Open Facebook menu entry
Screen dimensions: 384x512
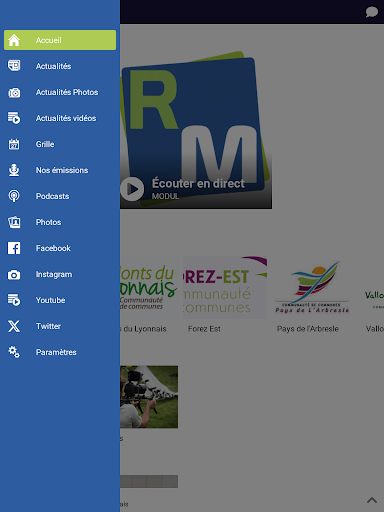pyautogui.click(x=60, y=248)
